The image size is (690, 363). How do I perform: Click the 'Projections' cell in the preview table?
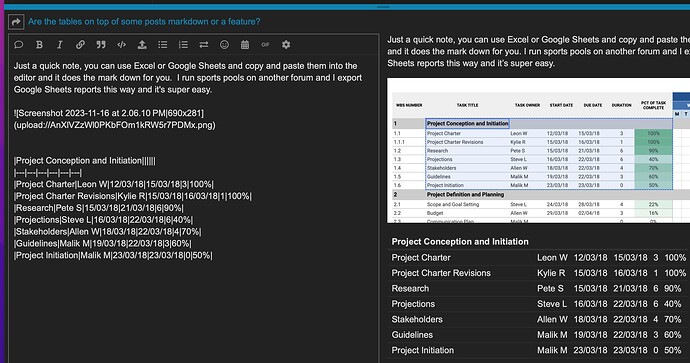click(x=413, y=304)
